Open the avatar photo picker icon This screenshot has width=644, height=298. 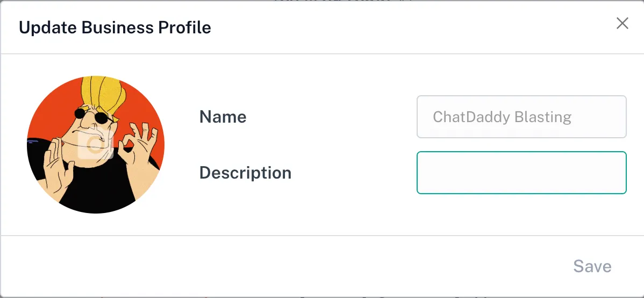coord(96,145)
